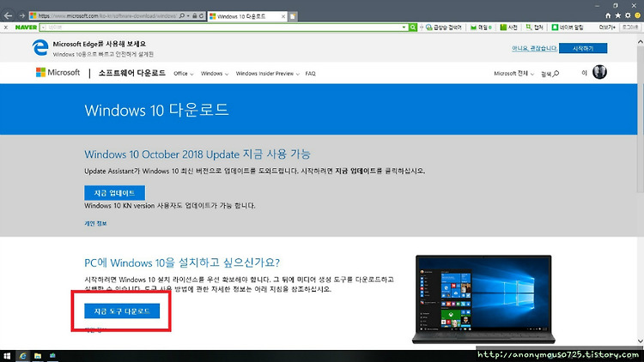Screen dimensions: 644x362
Task: Go back with the browser back arrow
Action: (x=8, y=15)
